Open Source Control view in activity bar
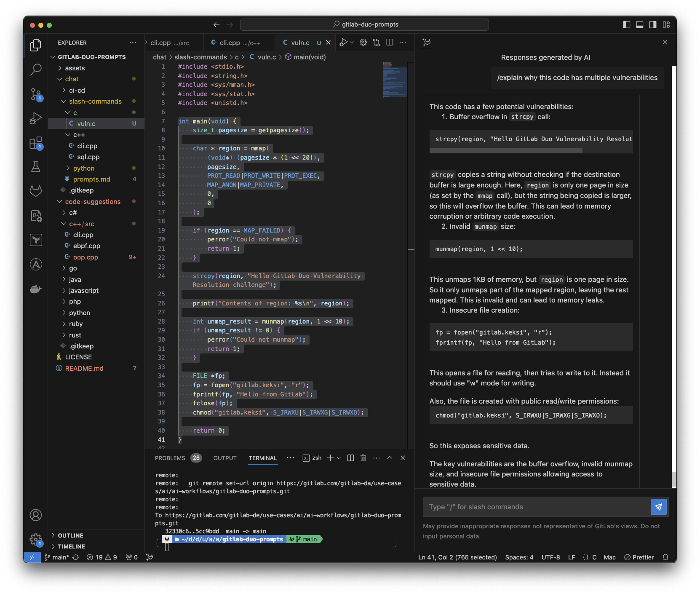Viewport: 700px width, 594px height. click(x=36, y=94)
